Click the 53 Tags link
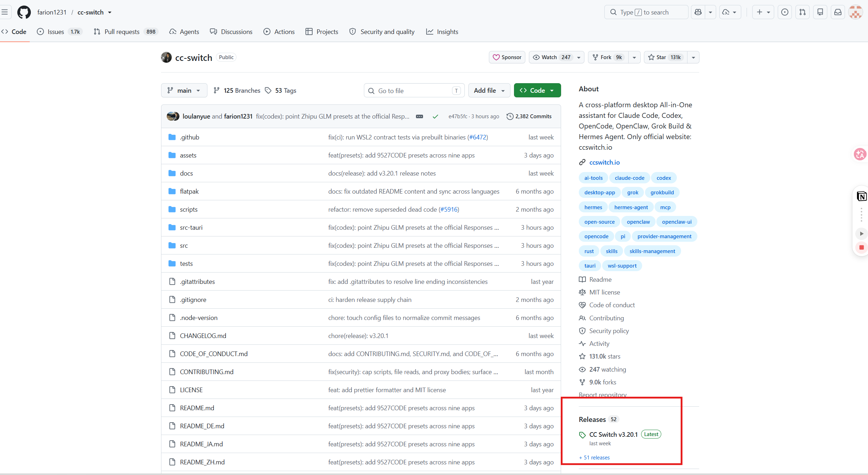 click(281, 91)
